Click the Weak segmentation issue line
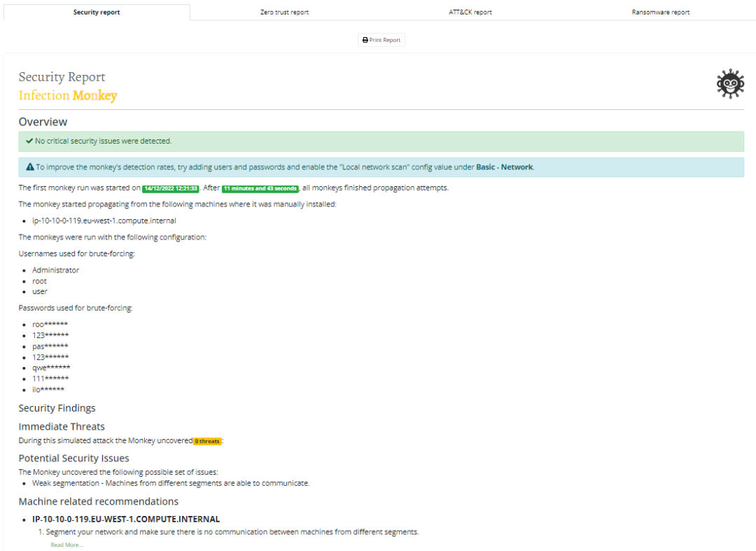Image resolution: width=756 pixels, height=551 pixels. [x=171, y=483]
